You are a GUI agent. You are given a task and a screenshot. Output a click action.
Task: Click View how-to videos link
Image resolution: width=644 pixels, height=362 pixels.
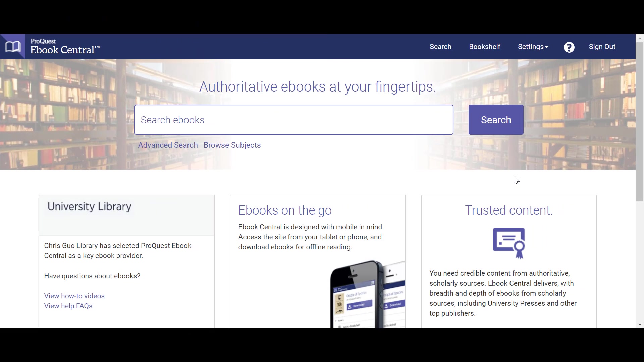[x=74, y=296]
